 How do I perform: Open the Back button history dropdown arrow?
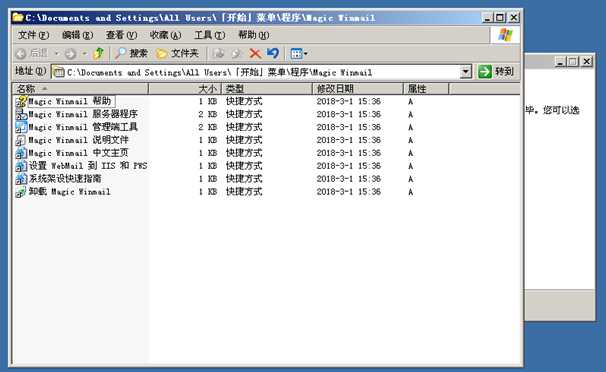(x=56, y=54)
